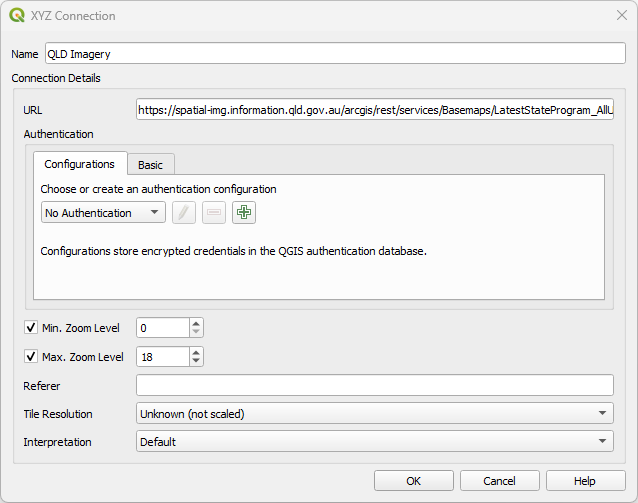
Task: Open the Interpretation dropdown
Action: [x=374, y=441]
